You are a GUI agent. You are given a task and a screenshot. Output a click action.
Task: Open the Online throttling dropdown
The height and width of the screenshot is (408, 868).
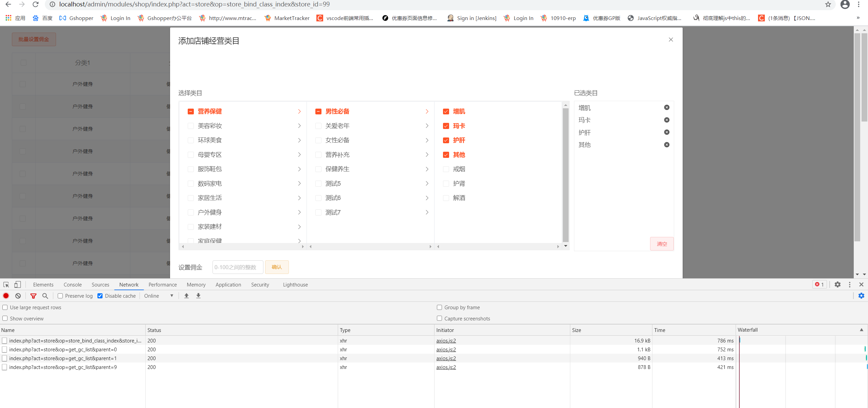click(159, 296)
